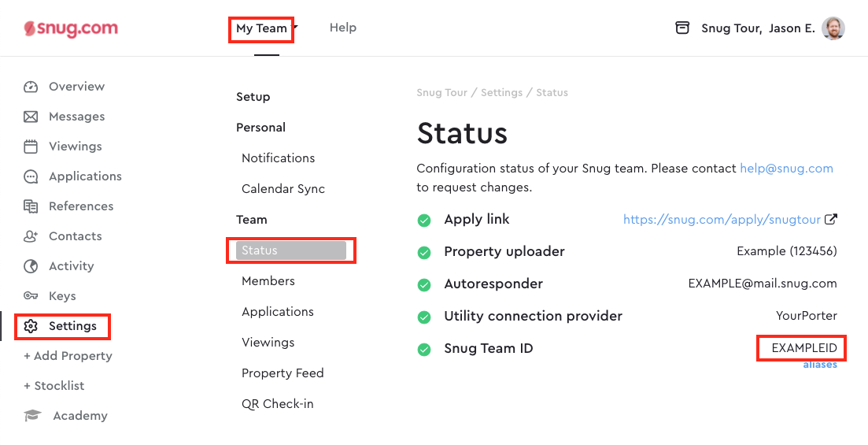Viewport: 868px width, 445px height.
Task: Click Example (123456) uploader value
Action: (x=787, y=251)
